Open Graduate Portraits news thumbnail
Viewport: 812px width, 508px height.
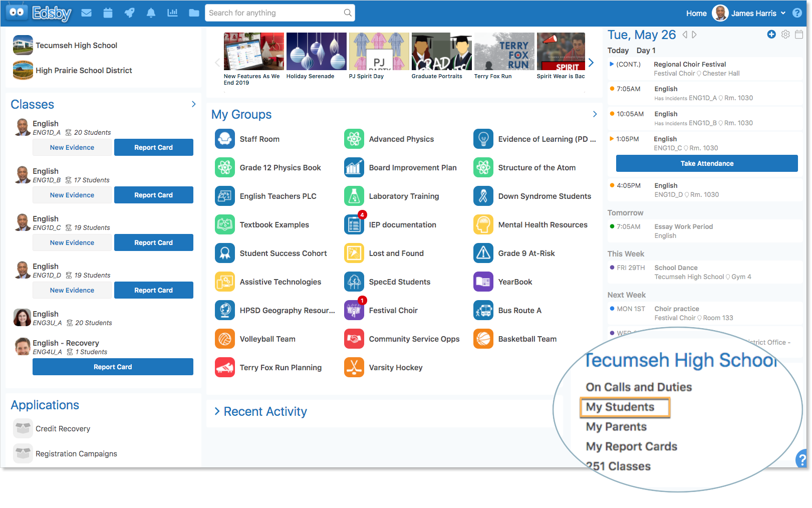[x=441, y=52]
